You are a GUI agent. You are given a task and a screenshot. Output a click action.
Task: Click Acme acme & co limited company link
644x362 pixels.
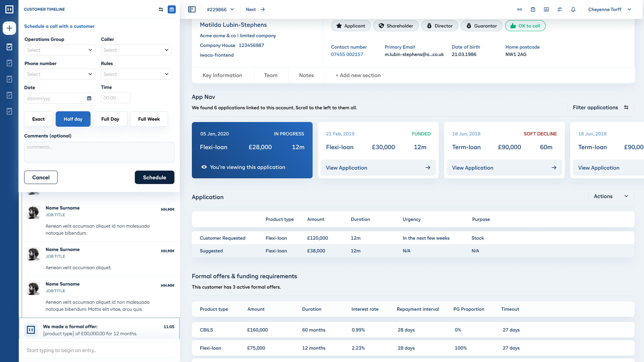[238, 36]
